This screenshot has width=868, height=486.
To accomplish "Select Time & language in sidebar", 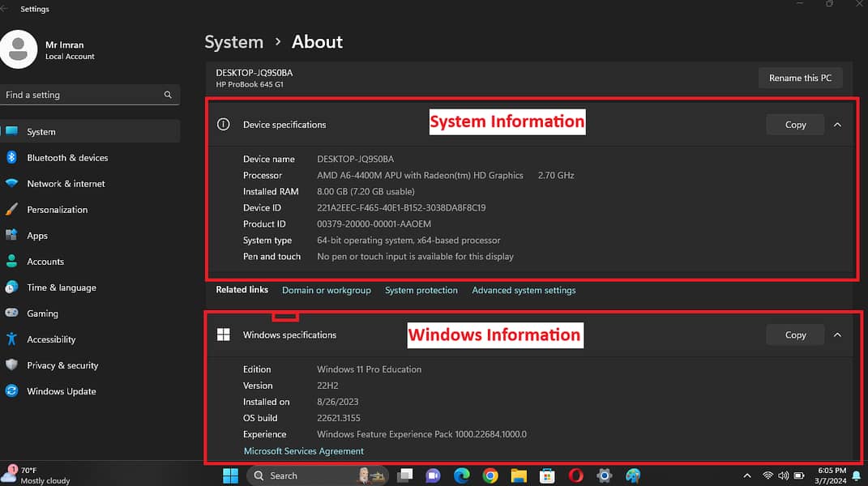I will (61, 288).
